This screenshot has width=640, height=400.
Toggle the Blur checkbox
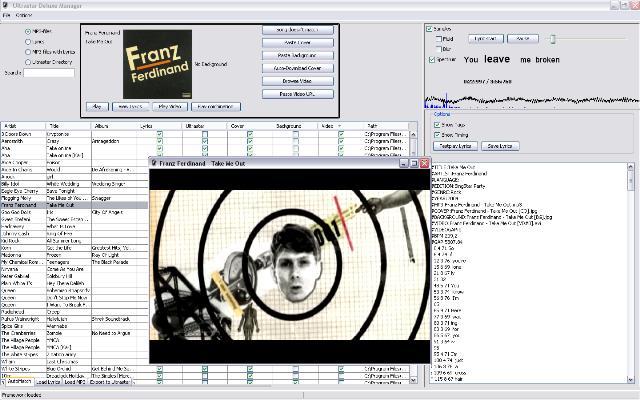coord(439,49)
